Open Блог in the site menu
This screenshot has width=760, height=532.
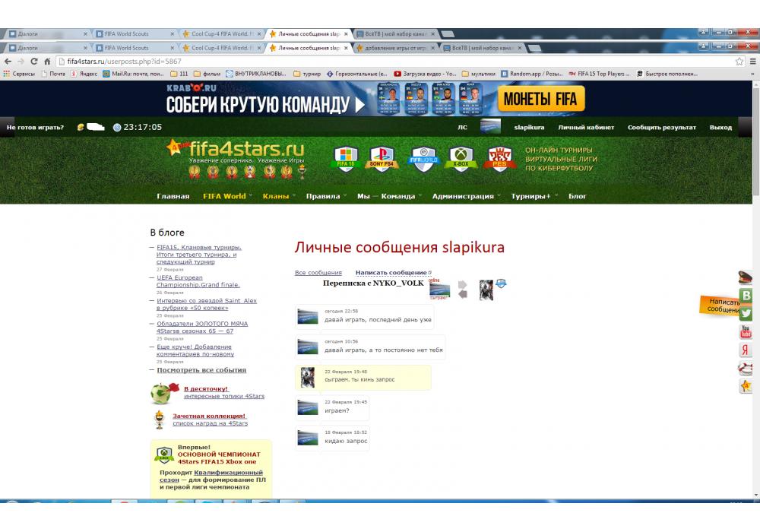tap(578, 196)
